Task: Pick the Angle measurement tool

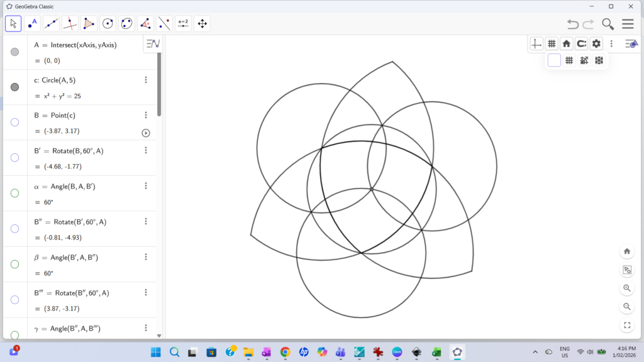Action: click(x=145, y=24)
